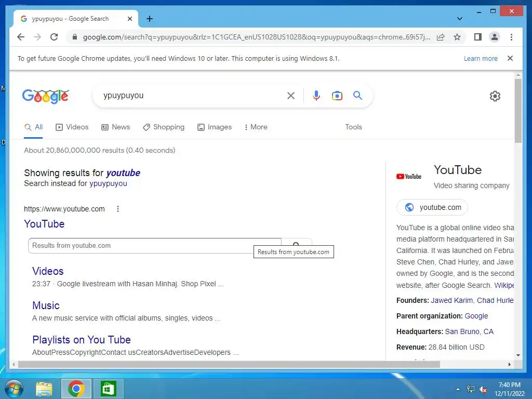Click scroll-right arrow on horizontal scrollbar
The width and height of the screenshot is (532, 399).
509,365
